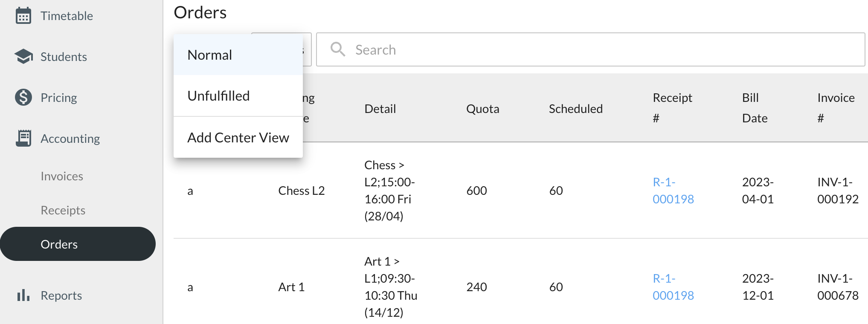
Task: Open the Receipts submenu item
Action: point(63,210)
